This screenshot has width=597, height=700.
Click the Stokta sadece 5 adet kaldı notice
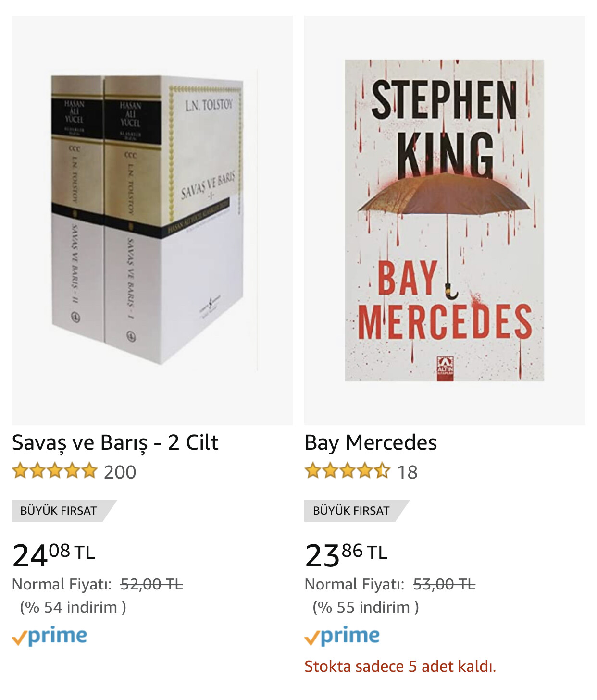click(400, 667)
